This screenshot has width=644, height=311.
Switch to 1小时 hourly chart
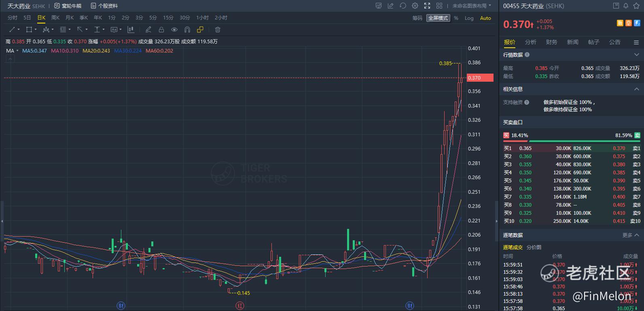(x=203, y=18)
